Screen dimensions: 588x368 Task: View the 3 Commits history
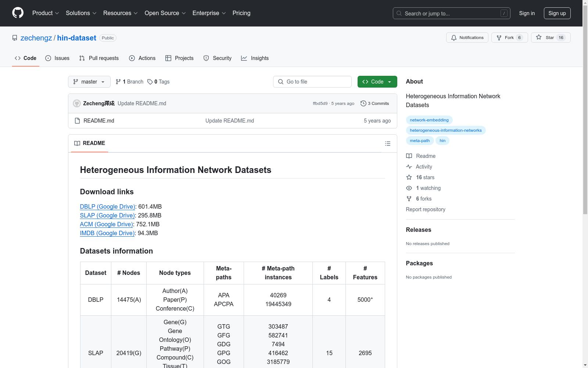tap(374, 103)
